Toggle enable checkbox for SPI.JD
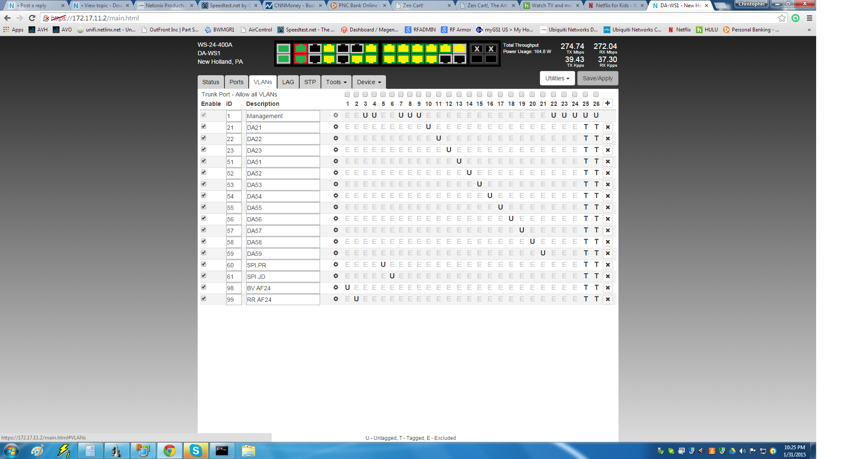The height and width of the screenshot is (459, 868). [x=204, y=276]
